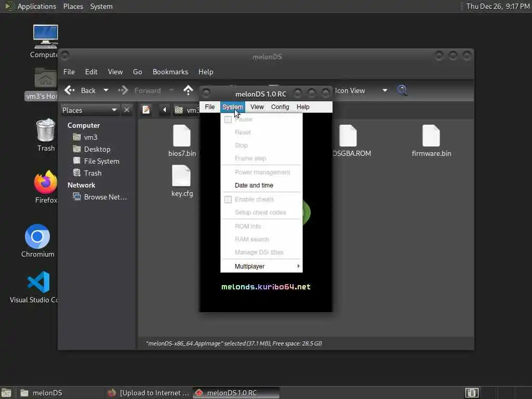
Task: Switch to melonDS 1.0 RC taskbar button
Action: [x=236, y=393]
